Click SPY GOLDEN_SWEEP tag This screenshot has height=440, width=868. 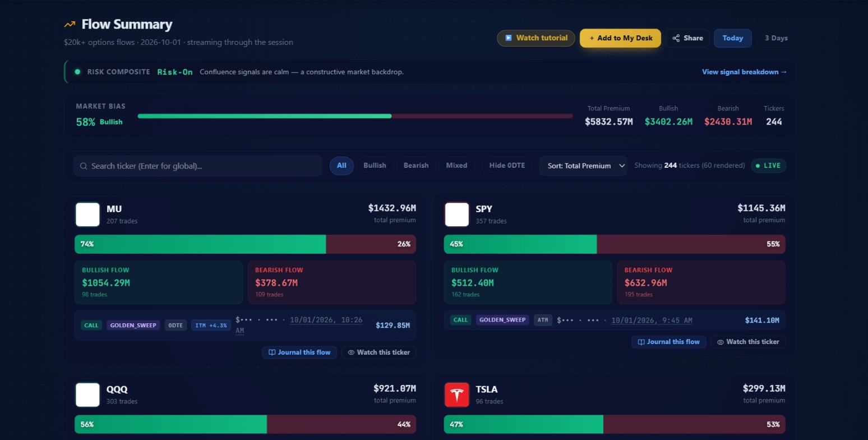click(502, 320)
